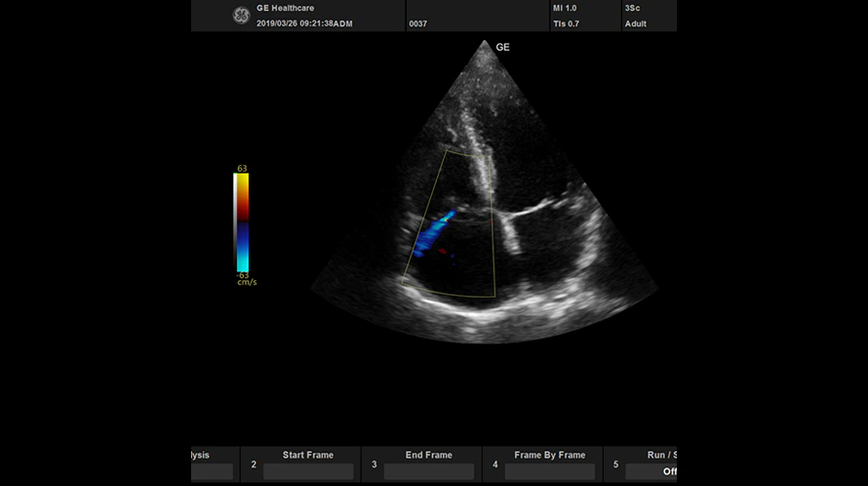868x486 pixels.
Task: Click the grayscale bar beside the color scale
Action: [235, 222]
